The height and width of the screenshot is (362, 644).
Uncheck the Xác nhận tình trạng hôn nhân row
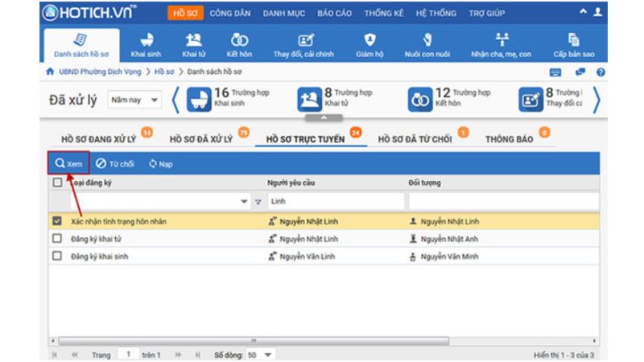click(57, 220)
